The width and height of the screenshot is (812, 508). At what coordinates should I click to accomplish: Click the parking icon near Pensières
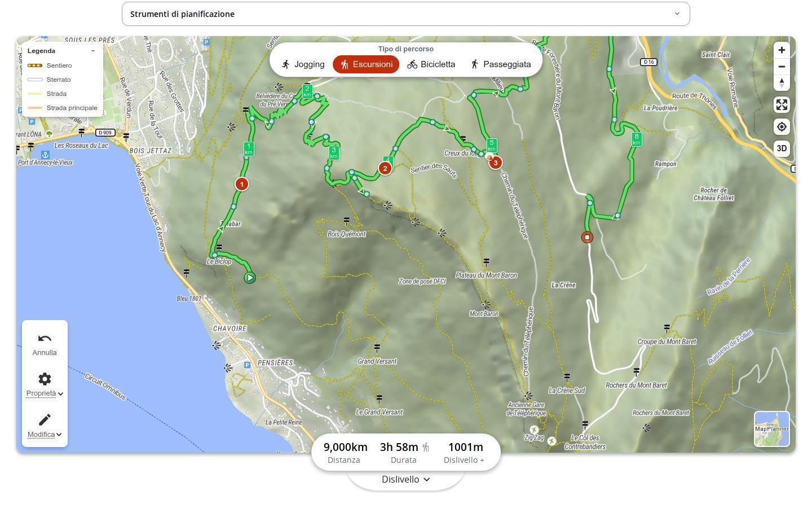[247, 365]
